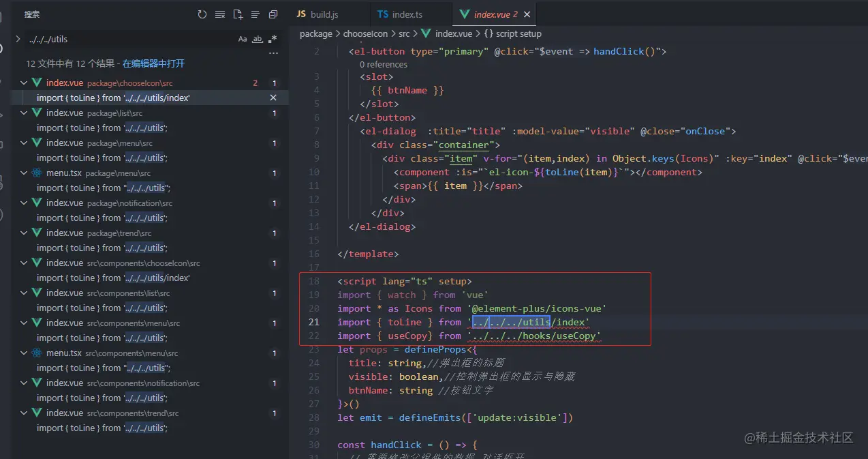
Task: Select match line under package\notification\src
Action: [x=102, y=218]
